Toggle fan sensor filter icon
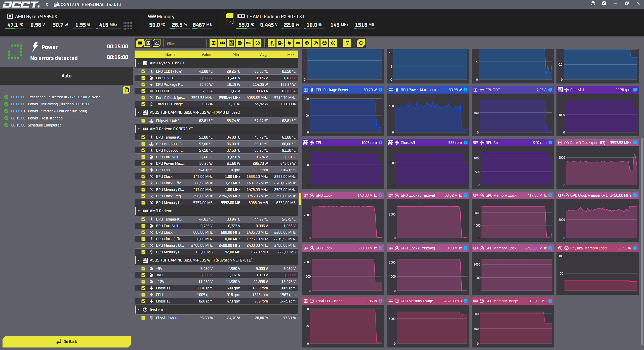 pyautogui.click(x=307, y=43)
